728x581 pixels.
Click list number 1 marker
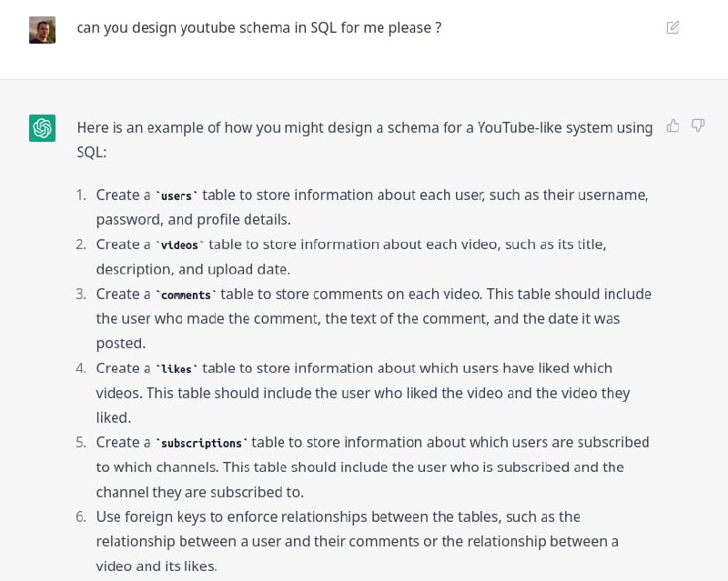click(81, 195)
